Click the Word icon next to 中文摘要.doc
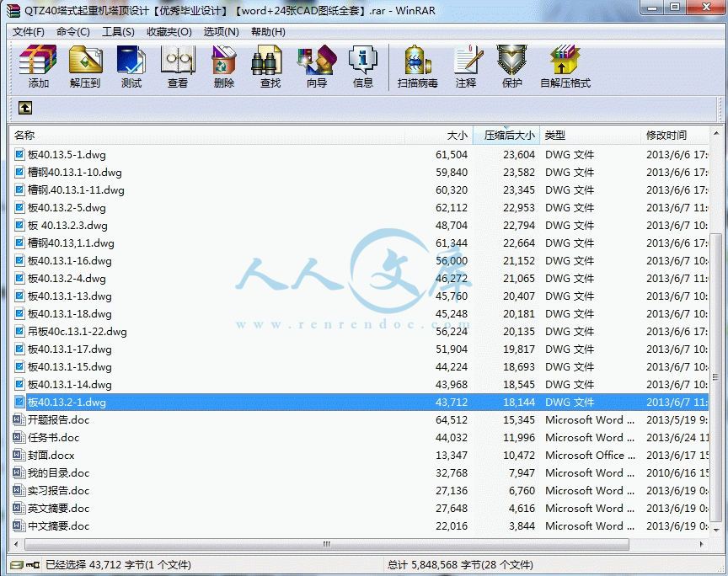 [19, 525]
